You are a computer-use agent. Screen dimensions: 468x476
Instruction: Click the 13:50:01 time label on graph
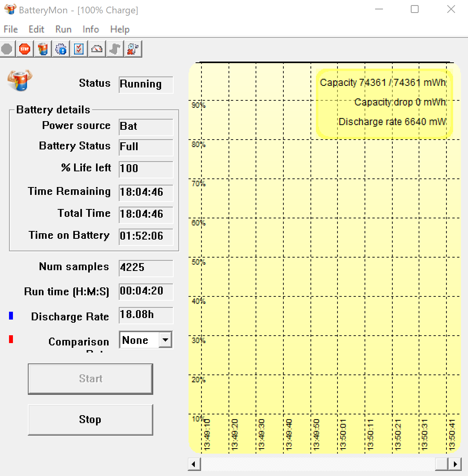pos(343,434)
